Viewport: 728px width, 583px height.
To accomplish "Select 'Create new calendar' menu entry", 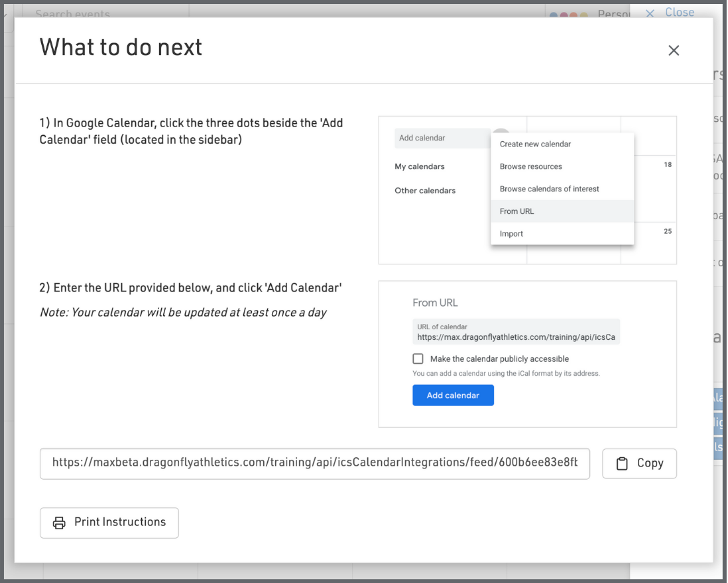I will 535,144.
